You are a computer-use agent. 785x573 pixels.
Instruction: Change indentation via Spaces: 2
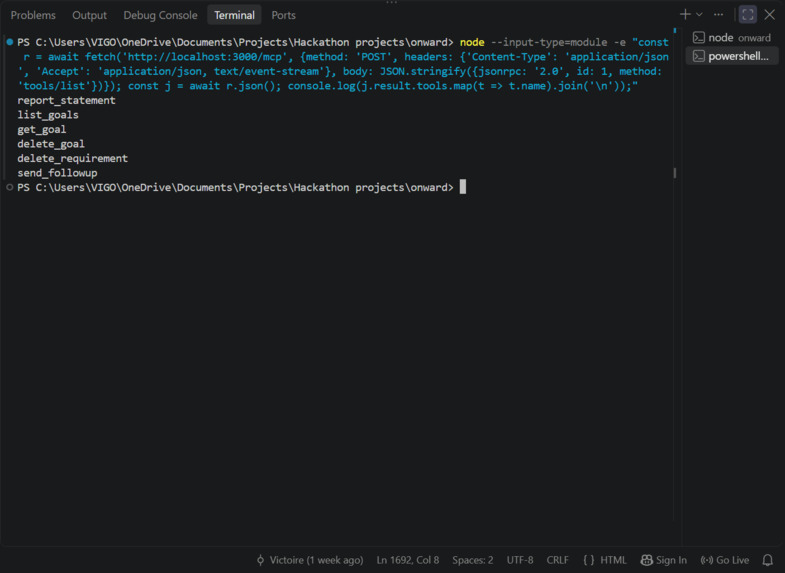pos(473,560)
